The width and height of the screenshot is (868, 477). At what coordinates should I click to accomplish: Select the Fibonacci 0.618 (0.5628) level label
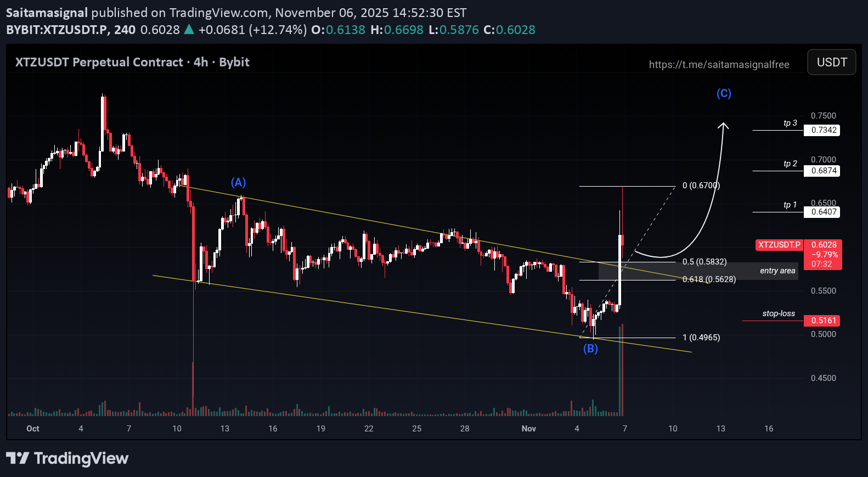pyautogui.click(x=709, y=279)
